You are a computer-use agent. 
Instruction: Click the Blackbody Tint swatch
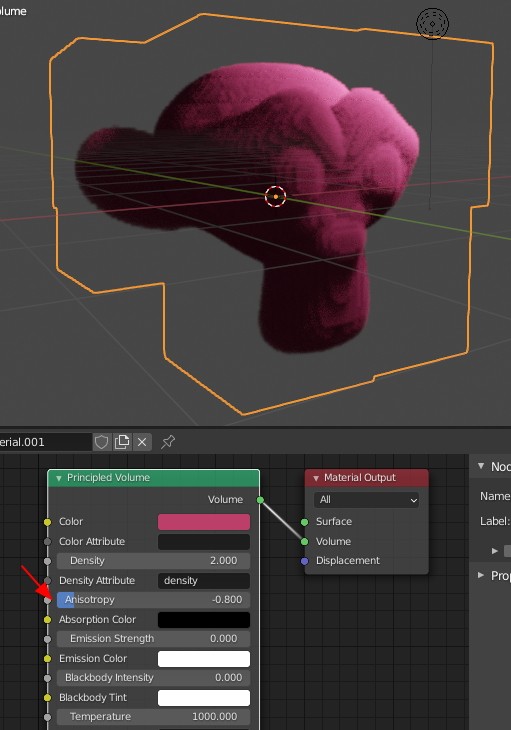[204, 698]
